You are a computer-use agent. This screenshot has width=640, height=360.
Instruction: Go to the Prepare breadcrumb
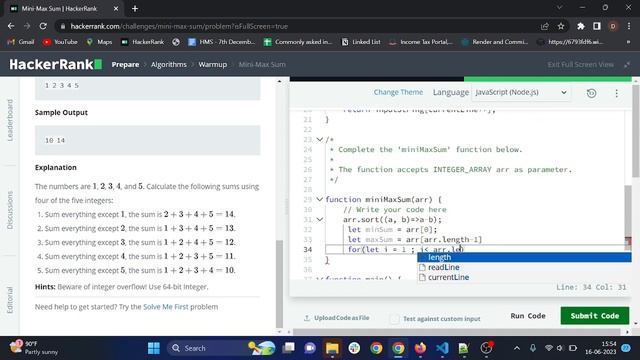click(125, 64)
